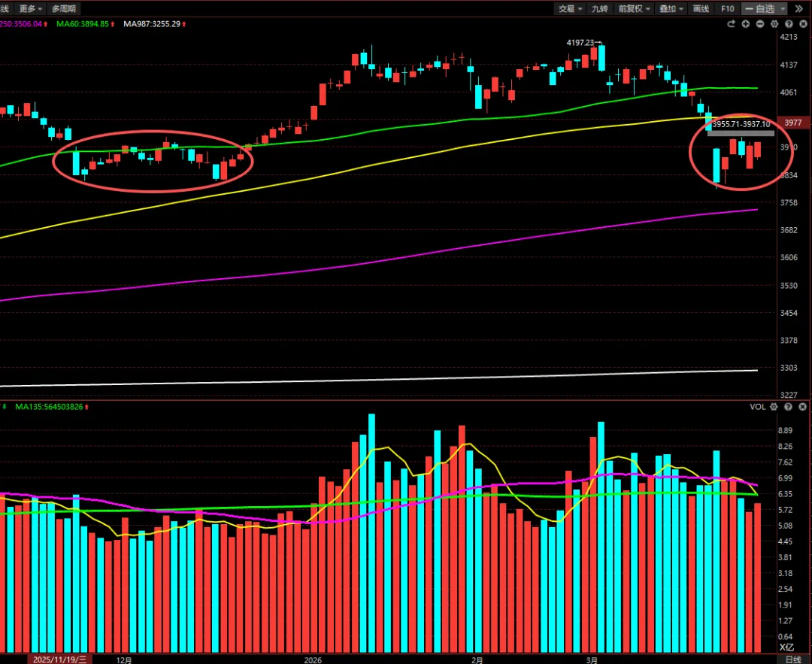Close the main chart indicator with X icon
Screen dimensions: 812x664
click(x=803, y=24)
